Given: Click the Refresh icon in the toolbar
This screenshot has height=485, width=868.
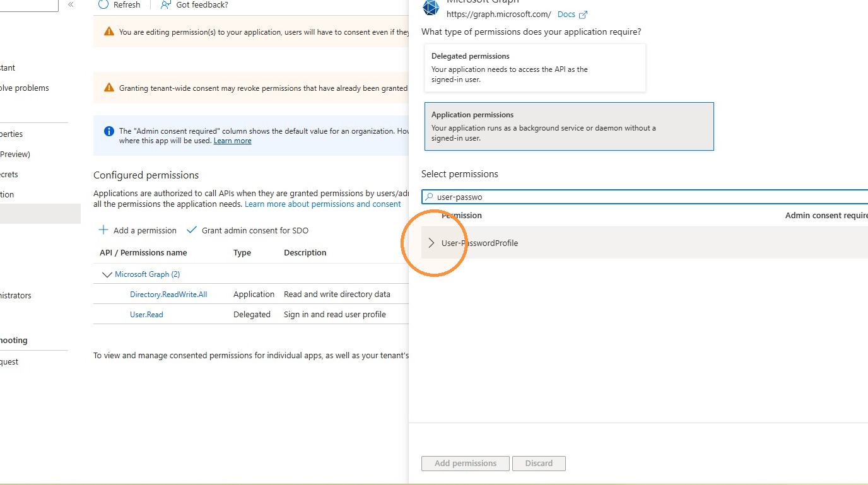Looking at the screenshot, I should 103,4.
